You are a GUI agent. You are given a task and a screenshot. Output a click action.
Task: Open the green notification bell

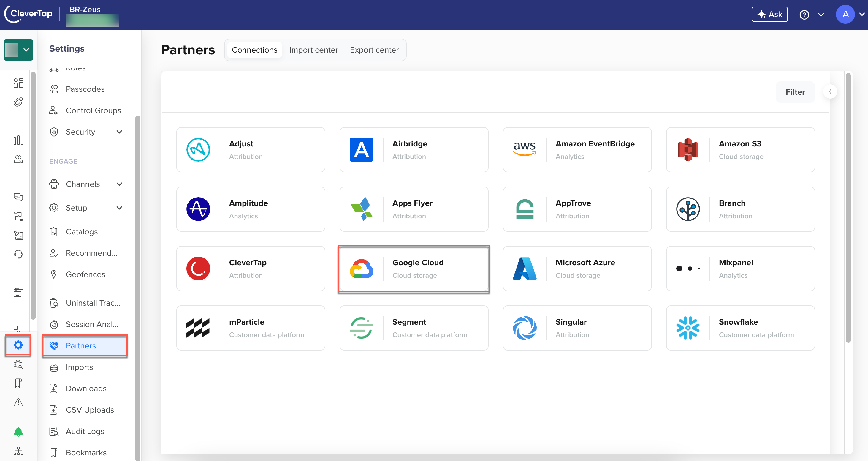[18, 432]
